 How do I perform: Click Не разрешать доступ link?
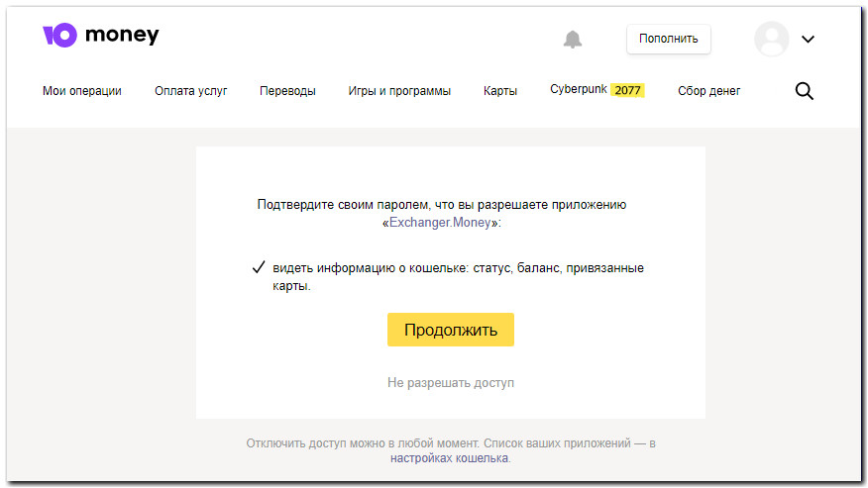(451, 383)
